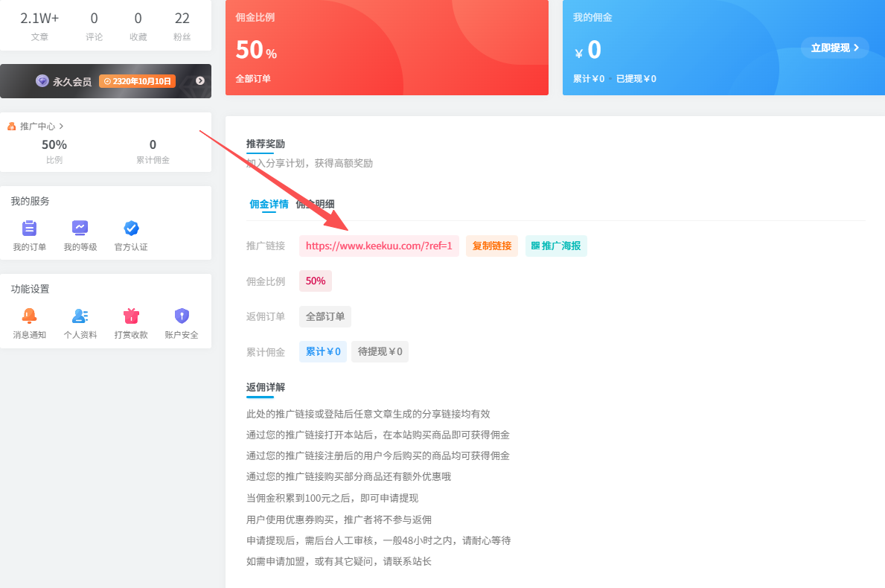Open account security shield icon
The width and height of the screenshot is (885, 588).
(182, 316)
